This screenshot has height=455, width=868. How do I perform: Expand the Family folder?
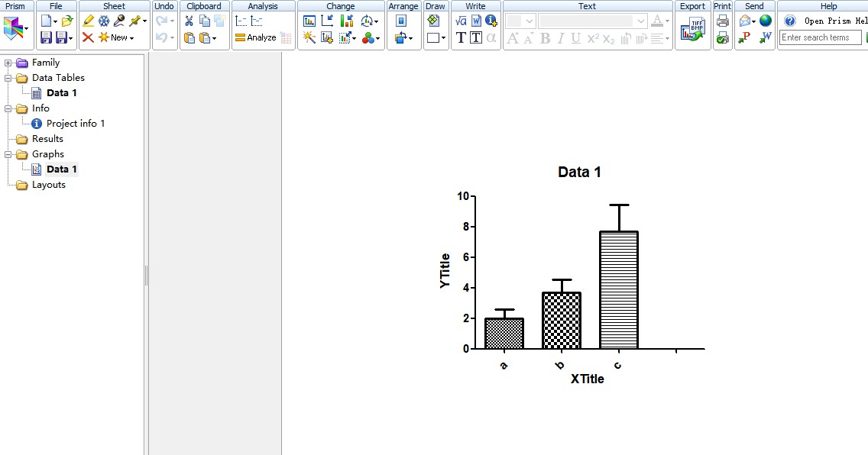pyautogui.click(x=8, y=63)
